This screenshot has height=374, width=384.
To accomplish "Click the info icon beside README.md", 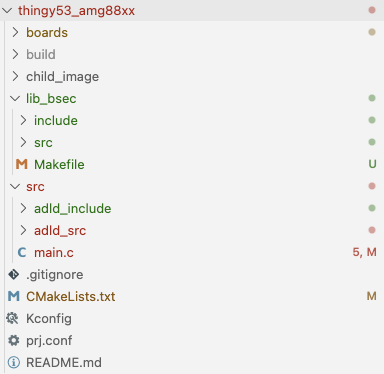I will pyautogui.click(x=14, y=362).
